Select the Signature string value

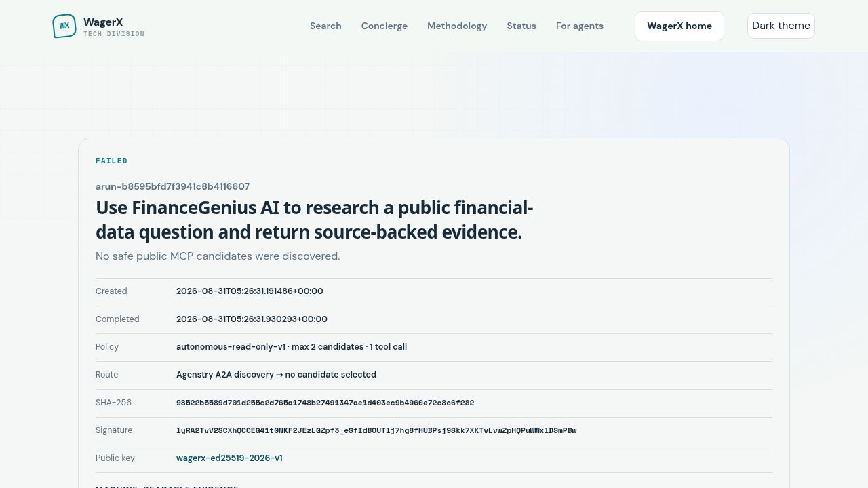coord(376,430)
